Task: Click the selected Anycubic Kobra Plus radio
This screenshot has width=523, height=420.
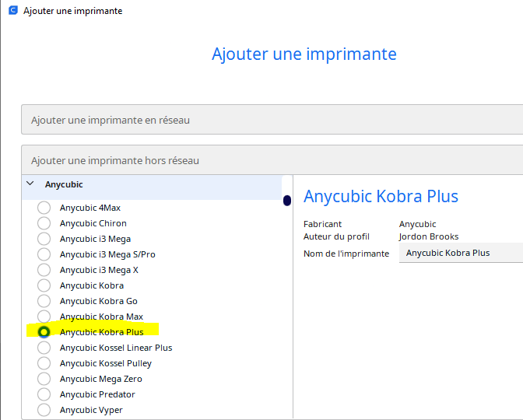Action: coord(44,332)
